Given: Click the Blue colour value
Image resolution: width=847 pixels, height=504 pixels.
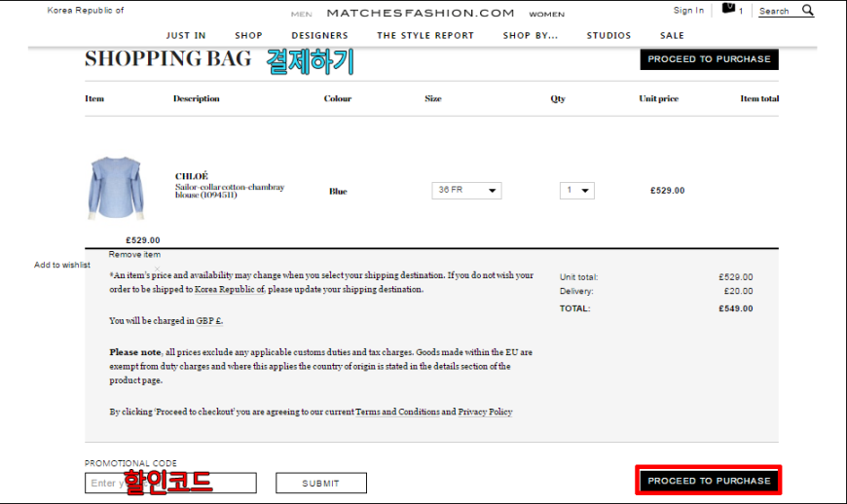Looking at the screenshot, I should (x=338, y=192).
